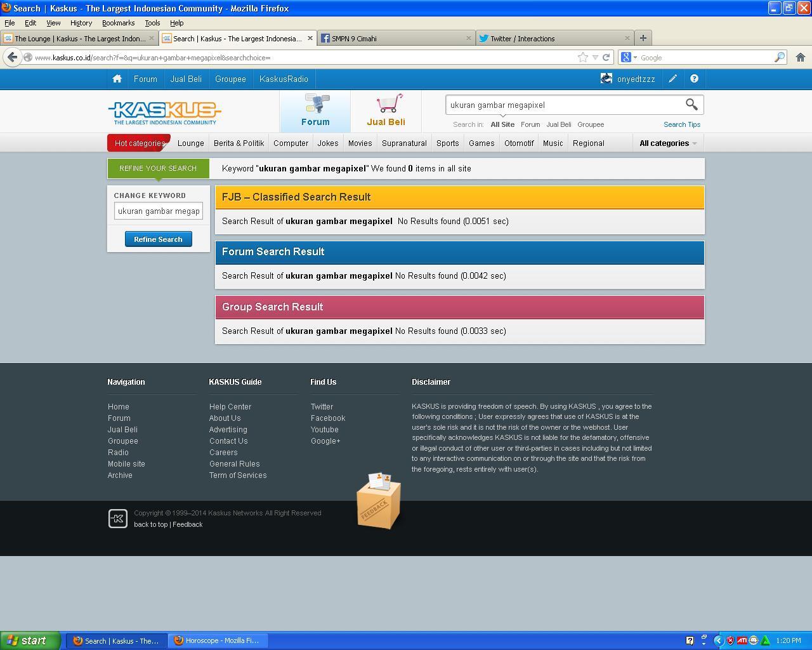812x650 pixels.
Task: Open Google+ link under Find Us
Action: pyautogui.click(x=325, y=441)
